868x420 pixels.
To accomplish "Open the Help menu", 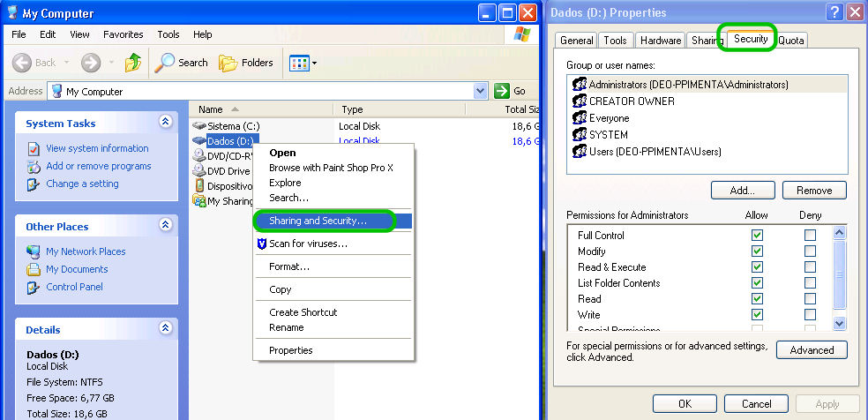I will 203,34.
